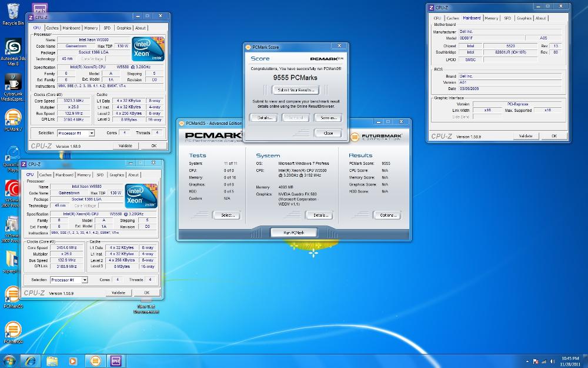Open Windows Media Player taskbar icon

click(73, 362)
